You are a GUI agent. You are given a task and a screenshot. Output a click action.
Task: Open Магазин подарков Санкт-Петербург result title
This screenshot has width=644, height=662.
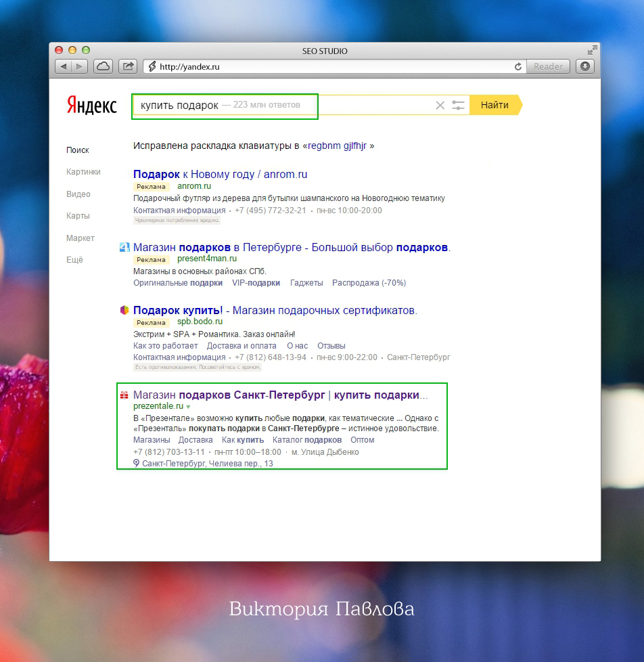(x=281, y=395)
